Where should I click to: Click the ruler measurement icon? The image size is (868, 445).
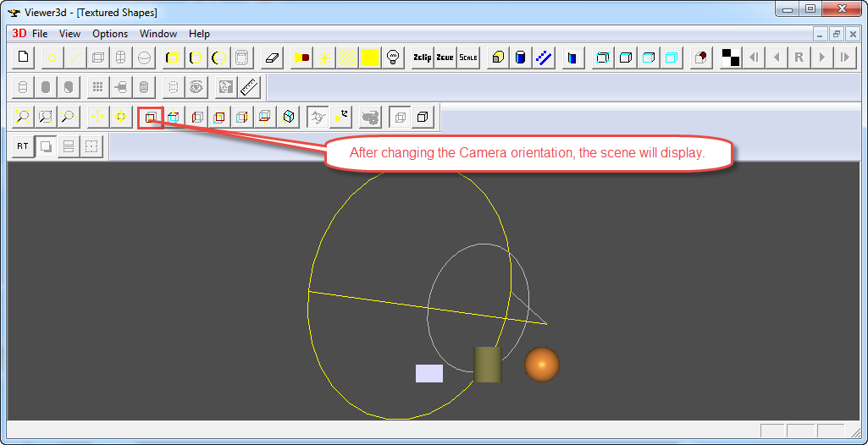(248, 86)
